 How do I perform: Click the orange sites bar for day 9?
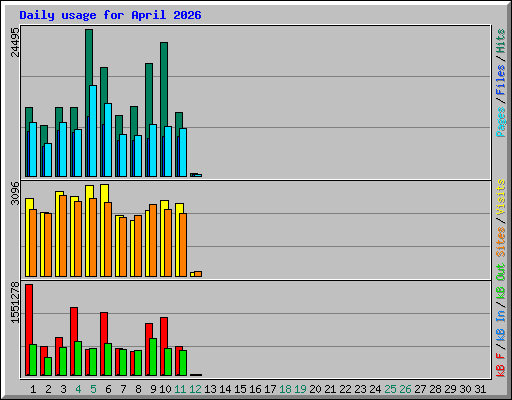153,240
